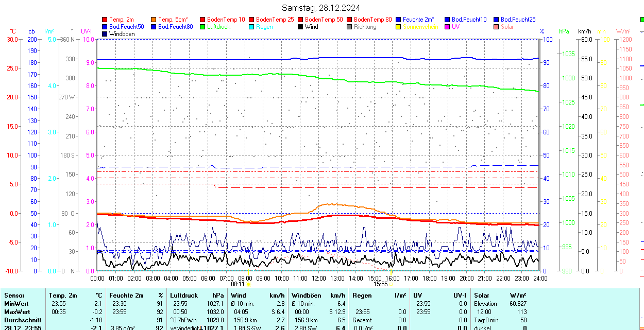Click the 'Sensor' header in the data table

point(14,296)
